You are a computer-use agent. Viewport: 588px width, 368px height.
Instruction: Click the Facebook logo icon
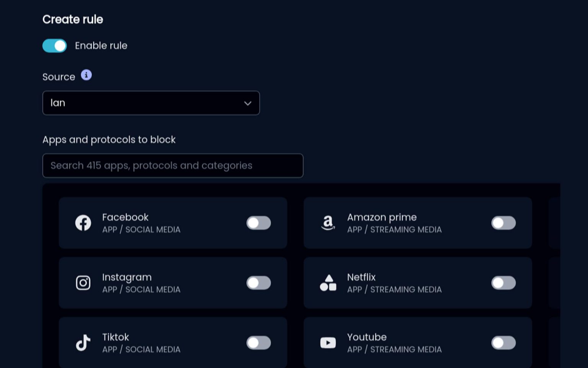click(x=83, y=223)
